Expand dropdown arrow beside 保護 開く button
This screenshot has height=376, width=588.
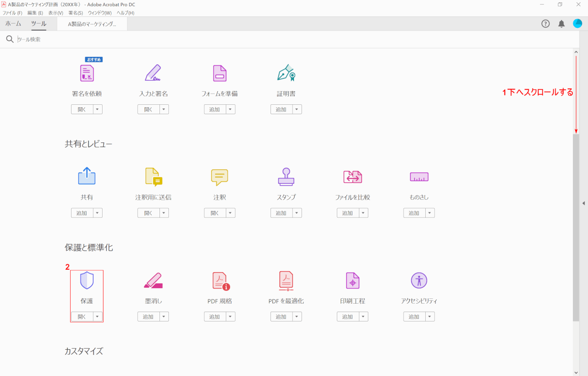pos(97,317)
